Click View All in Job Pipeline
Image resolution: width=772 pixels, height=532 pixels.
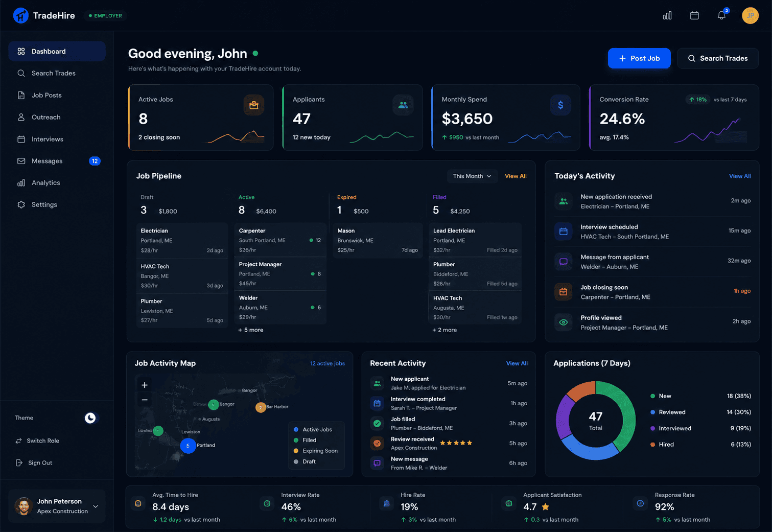tap(516, 176)
